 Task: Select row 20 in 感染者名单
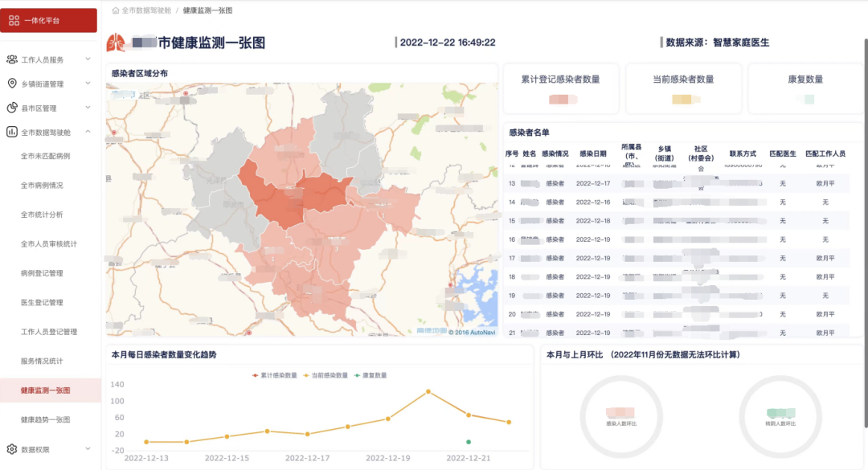click(676, 314)
